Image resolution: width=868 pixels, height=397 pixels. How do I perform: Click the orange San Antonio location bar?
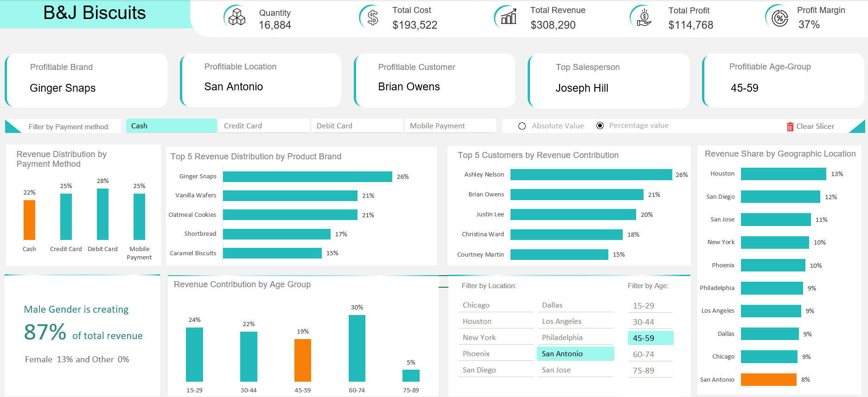coord(768,379)
